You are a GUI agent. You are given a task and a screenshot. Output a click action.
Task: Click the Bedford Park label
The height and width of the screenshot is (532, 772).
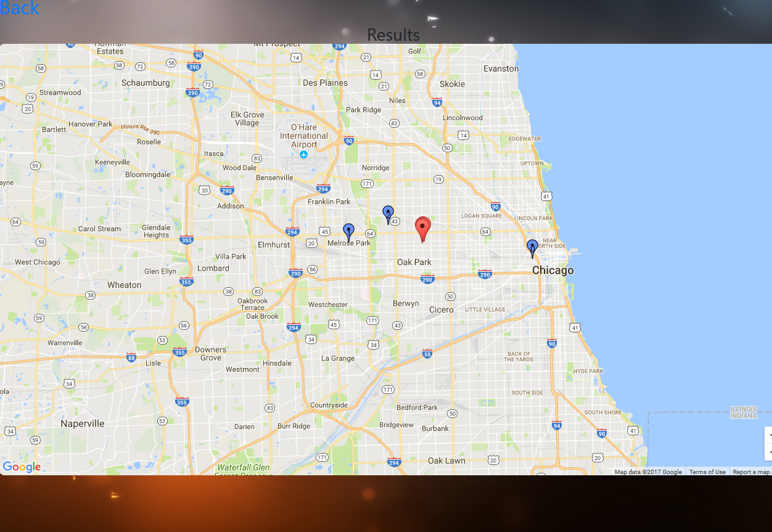pyautogui.click(x=417, y=407)
